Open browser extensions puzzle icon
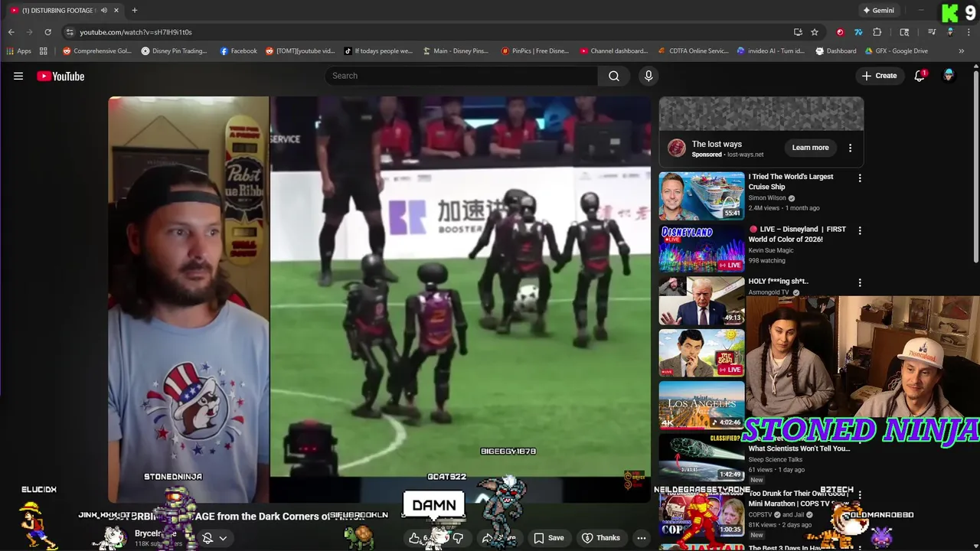 click(x=877, y=32)
